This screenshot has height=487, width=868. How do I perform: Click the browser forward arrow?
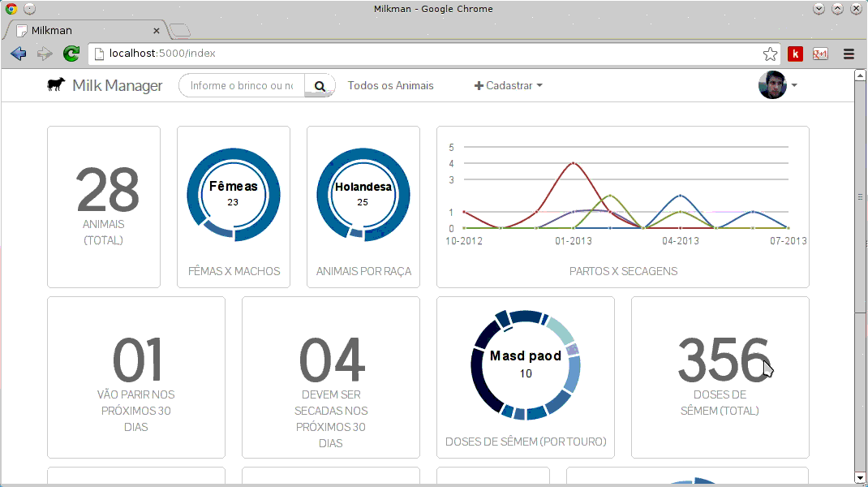[x=45, y=54]
